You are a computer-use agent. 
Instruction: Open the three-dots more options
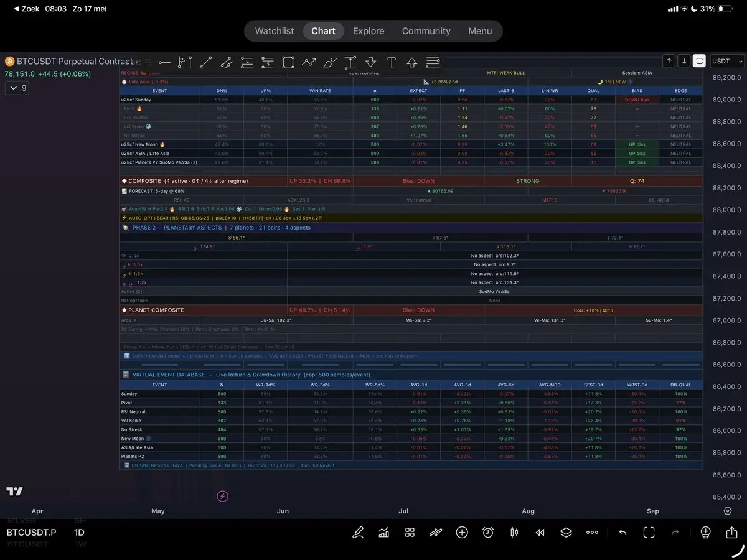tap(592, 533)
